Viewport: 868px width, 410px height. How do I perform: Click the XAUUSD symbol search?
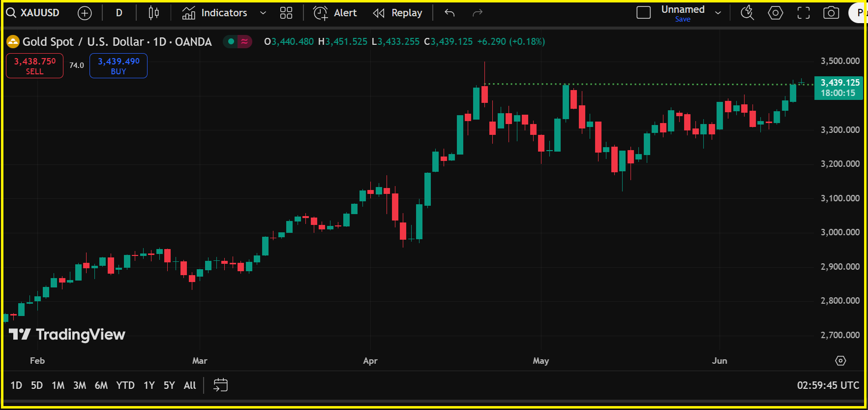click(x=33, y=13)
